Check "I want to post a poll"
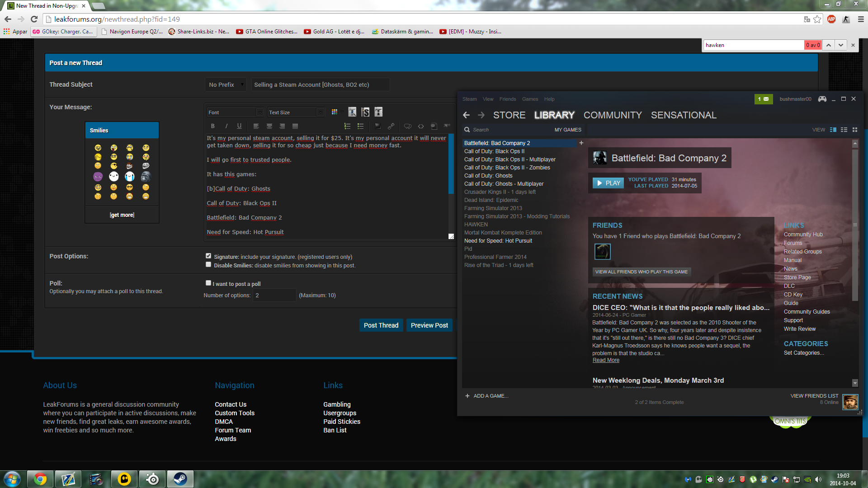Image resolution: width=868 pixels, height=488 pixels. (x=208, y=283)
